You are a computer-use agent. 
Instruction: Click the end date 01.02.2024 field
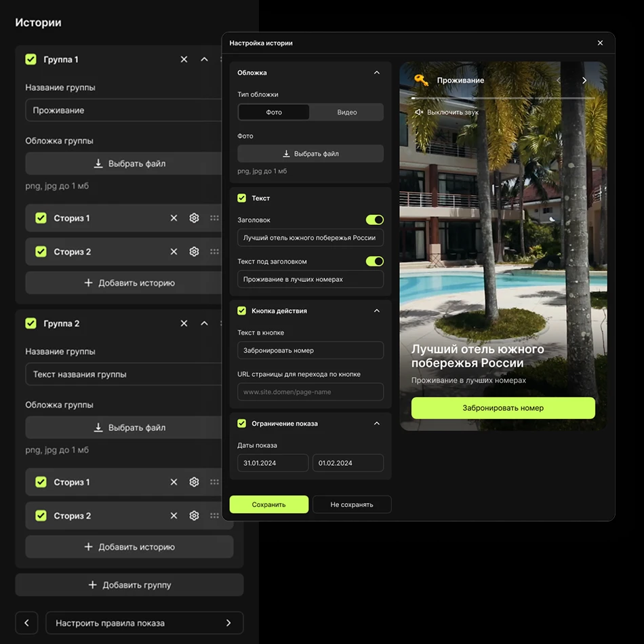[348, 463]
